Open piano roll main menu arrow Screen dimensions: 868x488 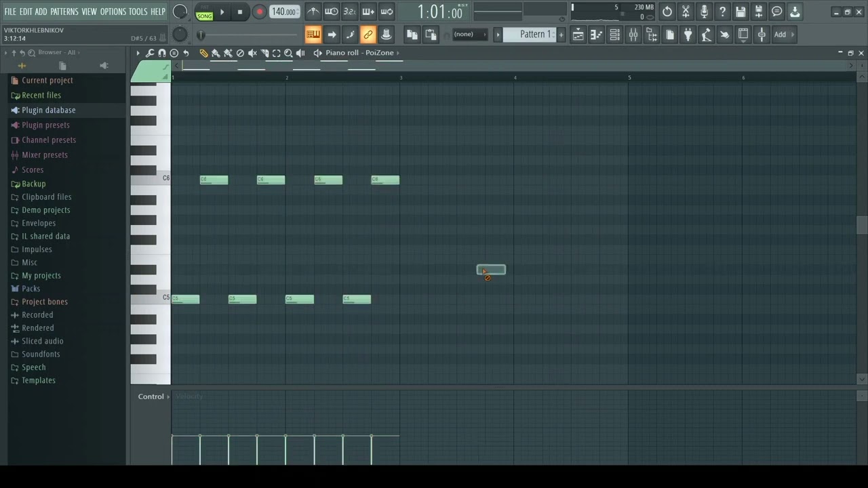click(138, 53)
